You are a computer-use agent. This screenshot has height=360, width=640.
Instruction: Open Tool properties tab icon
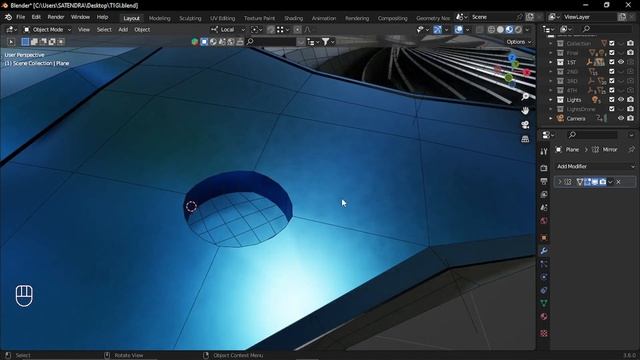tap(544, 152)
